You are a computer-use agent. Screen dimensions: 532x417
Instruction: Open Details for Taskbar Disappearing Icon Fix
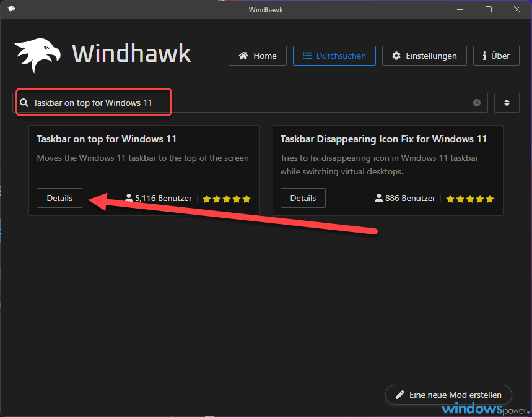[x=303, y=198]
